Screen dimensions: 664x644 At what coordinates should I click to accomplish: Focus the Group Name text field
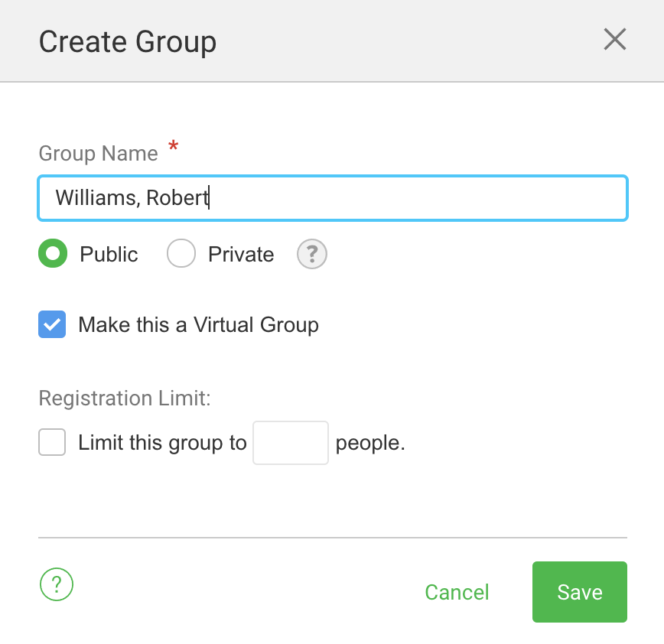pos(333,198)
